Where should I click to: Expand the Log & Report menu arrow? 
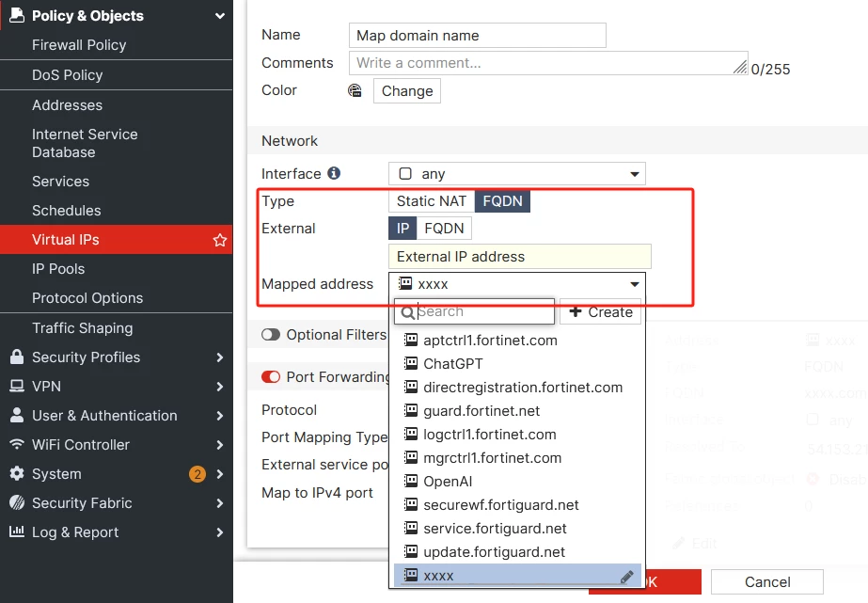pyautogui.click(x=220, y=532)
